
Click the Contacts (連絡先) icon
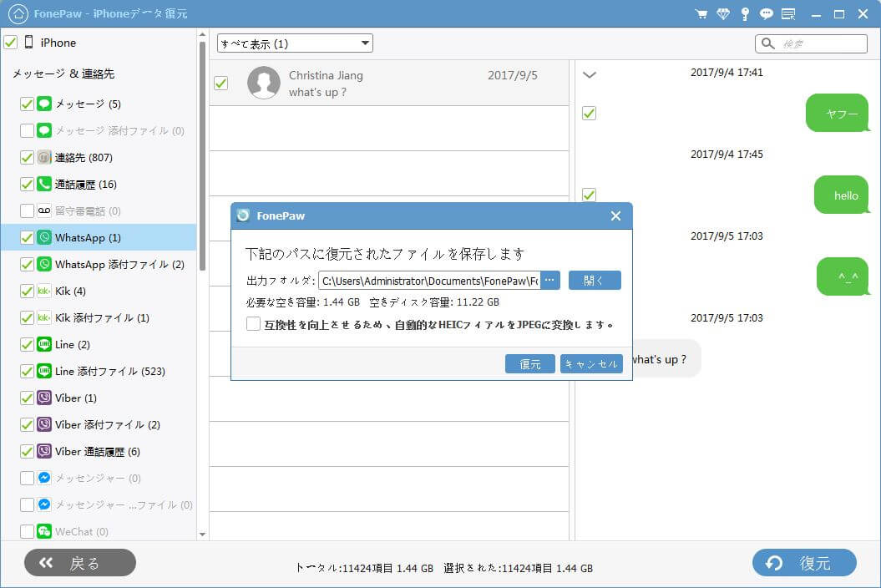[x=44, y=157]
